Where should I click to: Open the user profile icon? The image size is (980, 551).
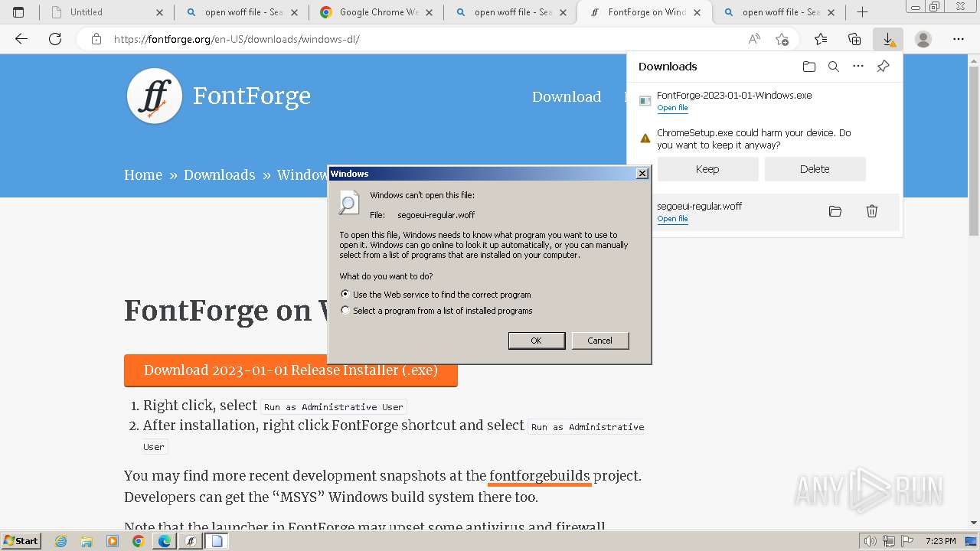(923, 39)
